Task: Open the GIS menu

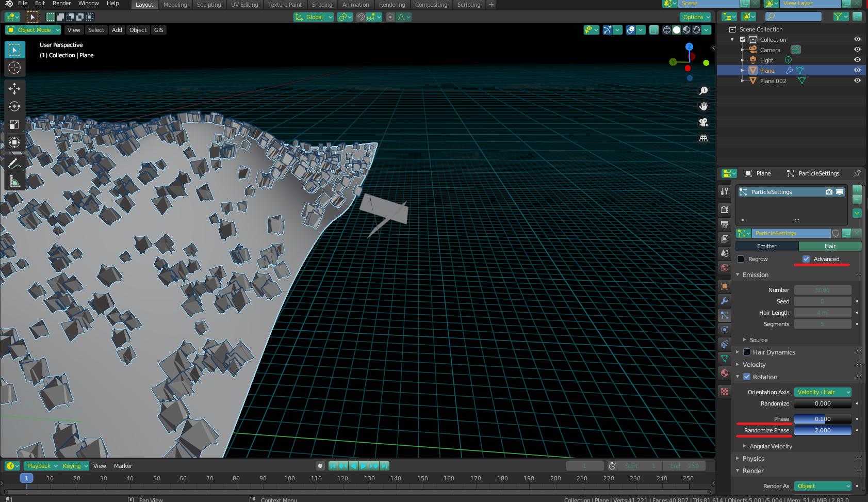Action: click(159, 30)
